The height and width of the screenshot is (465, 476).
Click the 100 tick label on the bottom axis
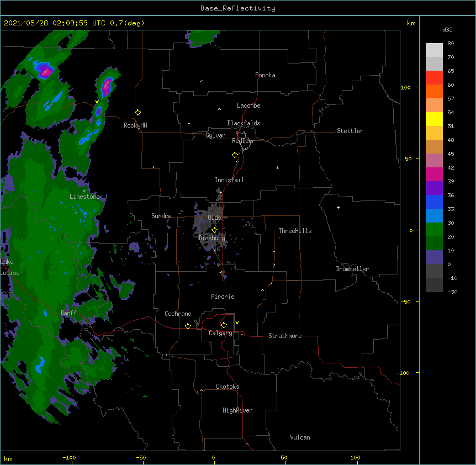pyautogui.click(x=355, y=457)
